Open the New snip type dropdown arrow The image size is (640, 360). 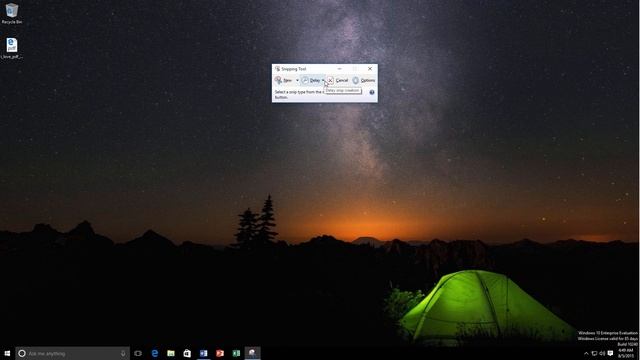[x=297, y=80]
